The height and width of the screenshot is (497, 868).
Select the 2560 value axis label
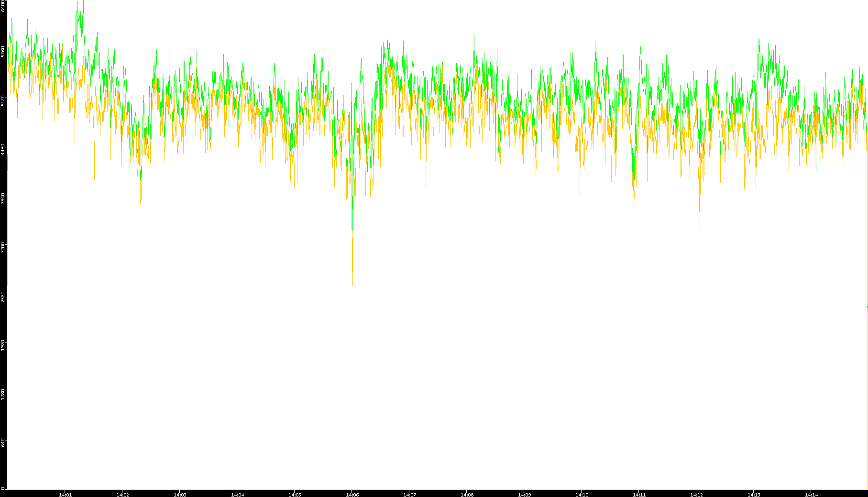click(x=3, y=296)
